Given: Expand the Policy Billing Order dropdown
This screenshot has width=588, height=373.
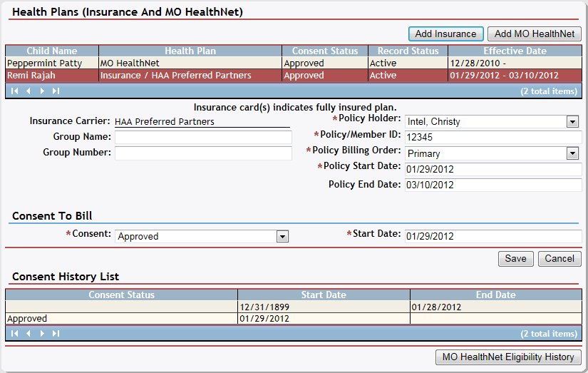Looking at the screenshot, I should point(572,153).
